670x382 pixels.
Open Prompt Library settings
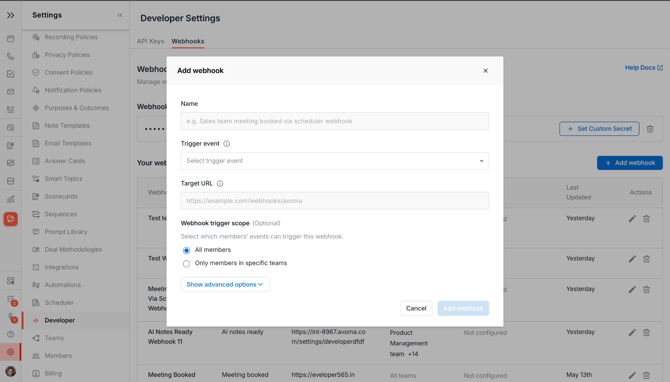click(x=66, y=232)
